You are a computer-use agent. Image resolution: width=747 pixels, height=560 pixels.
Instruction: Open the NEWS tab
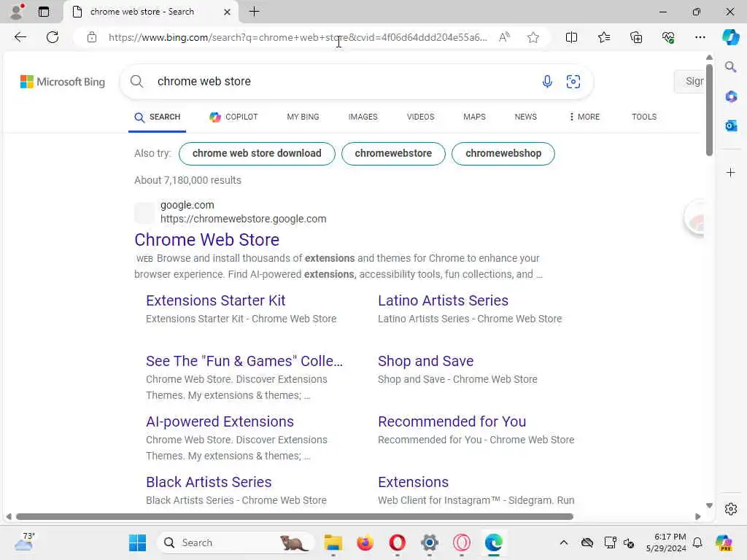click(x=525, y=117)
